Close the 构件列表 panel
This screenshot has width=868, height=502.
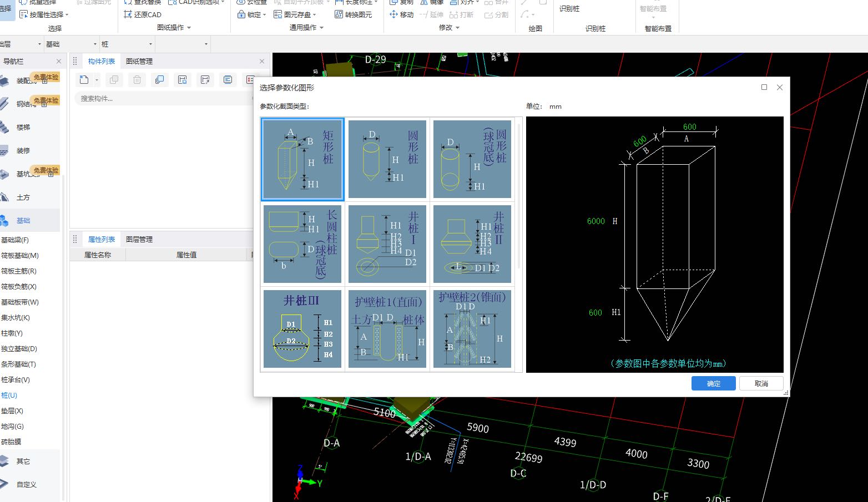coord(262,61)
